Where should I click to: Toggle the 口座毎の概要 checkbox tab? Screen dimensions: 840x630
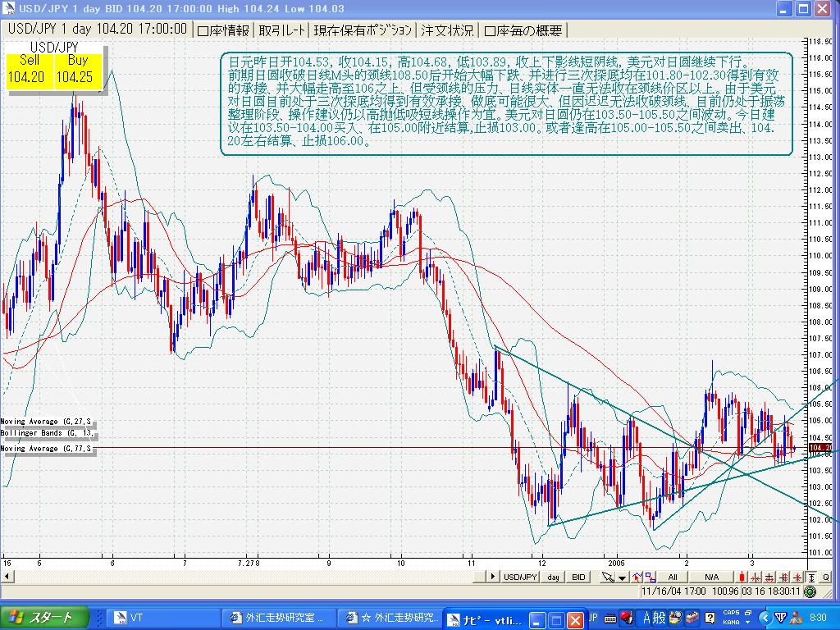[x=523, y=30]
